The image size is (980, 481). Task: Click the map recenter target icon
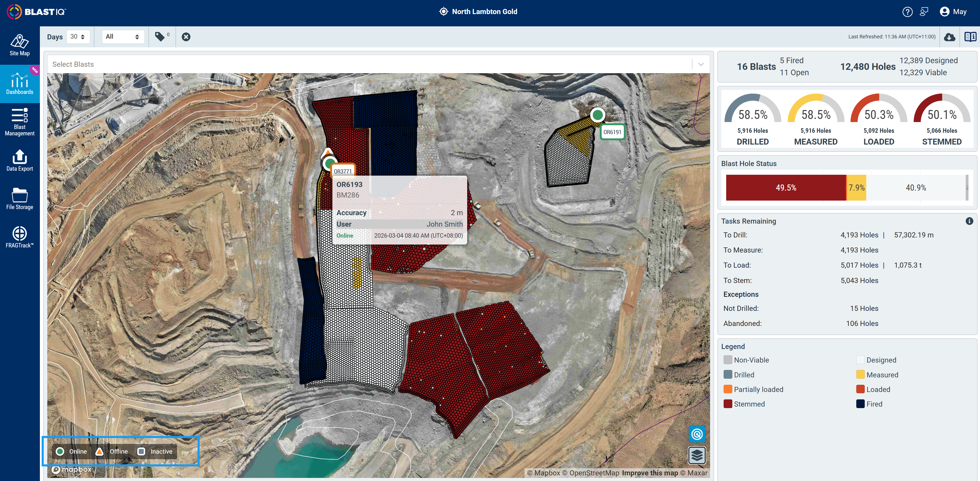[x=697, y=434]
